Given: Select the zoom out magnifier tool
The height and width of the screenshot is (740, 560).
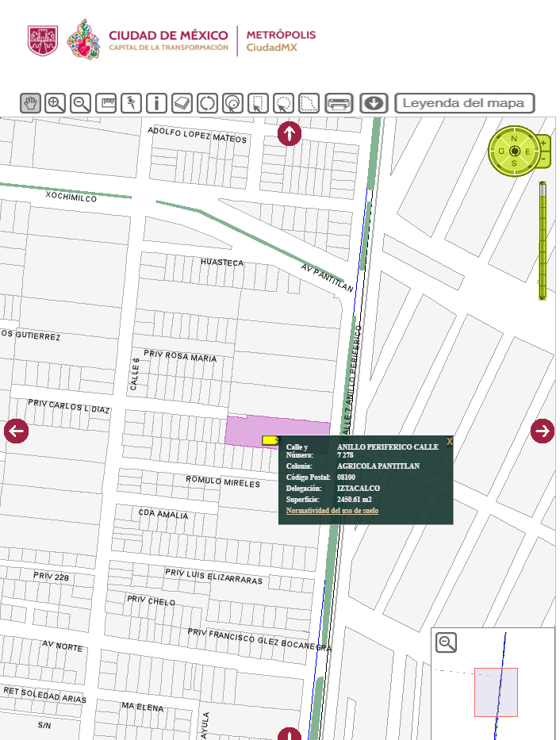Looking at the screenshot, I should (81, 103).
